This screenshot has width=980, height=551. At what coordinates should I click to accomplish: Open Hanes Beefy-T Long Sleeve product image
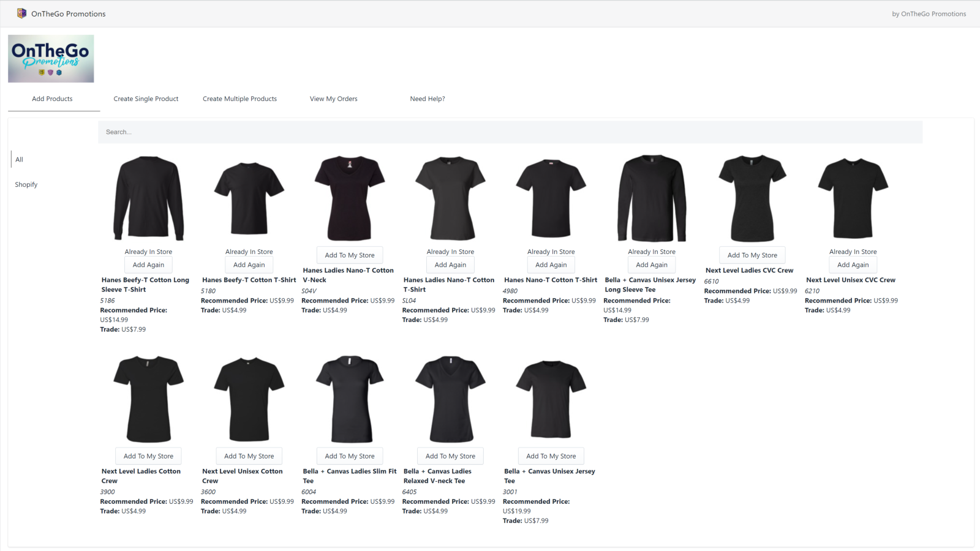[x=148, y=198]
